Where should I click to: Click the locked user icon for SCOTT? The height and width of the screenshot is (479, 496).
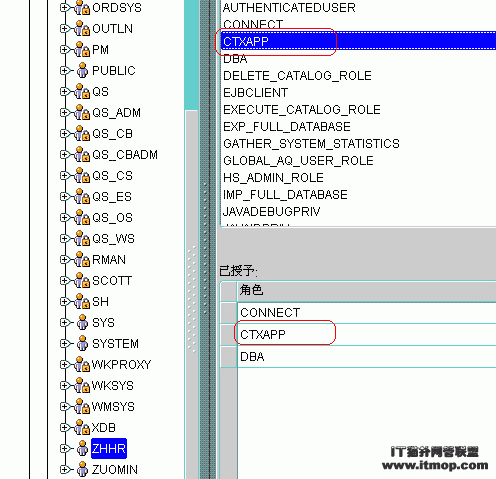pyautogui.click(x=82, y=281)
